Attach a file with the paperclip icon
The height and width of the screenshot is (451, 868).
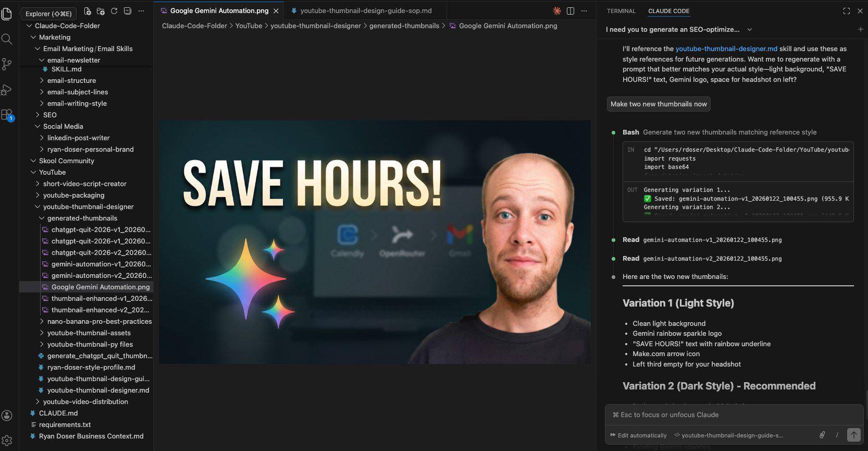pyautogui.click(x=822, y=435)
